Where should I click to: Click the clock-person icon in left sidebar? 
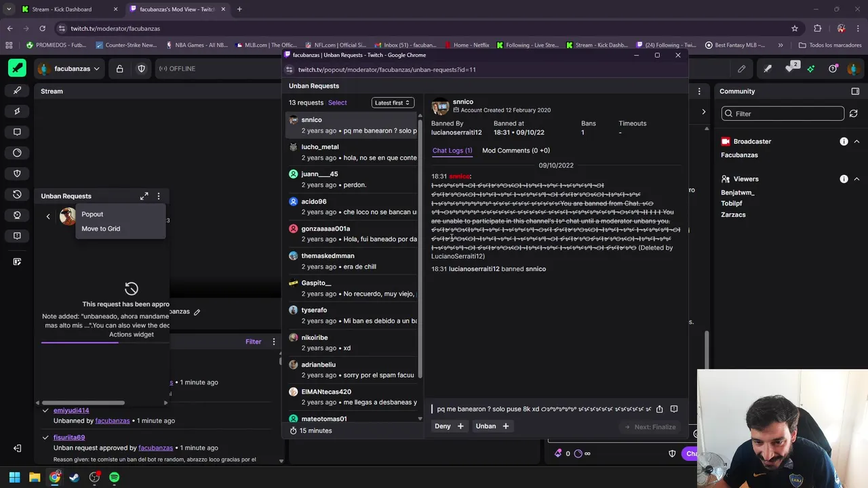click(17, 215)
